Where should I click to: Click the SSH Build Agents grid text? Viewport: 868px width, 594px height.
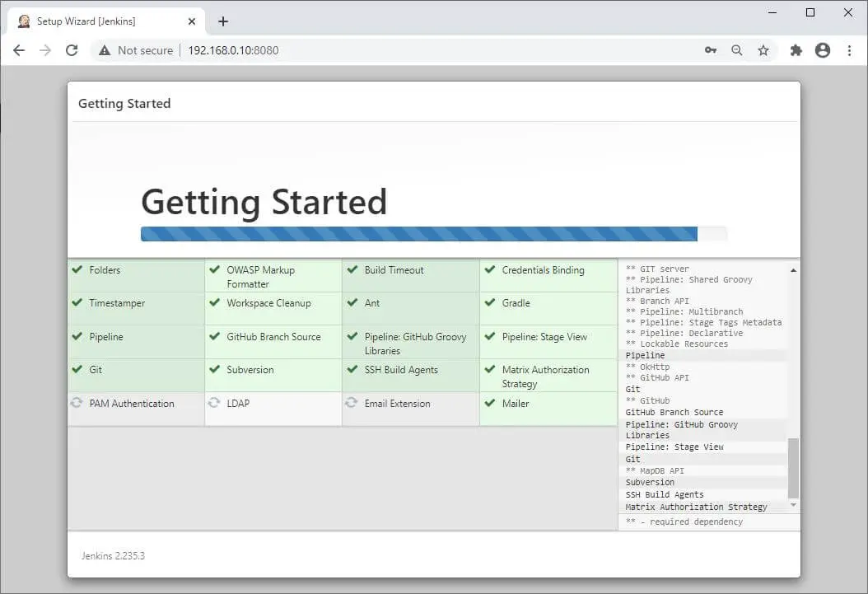(x=401, y=370)
